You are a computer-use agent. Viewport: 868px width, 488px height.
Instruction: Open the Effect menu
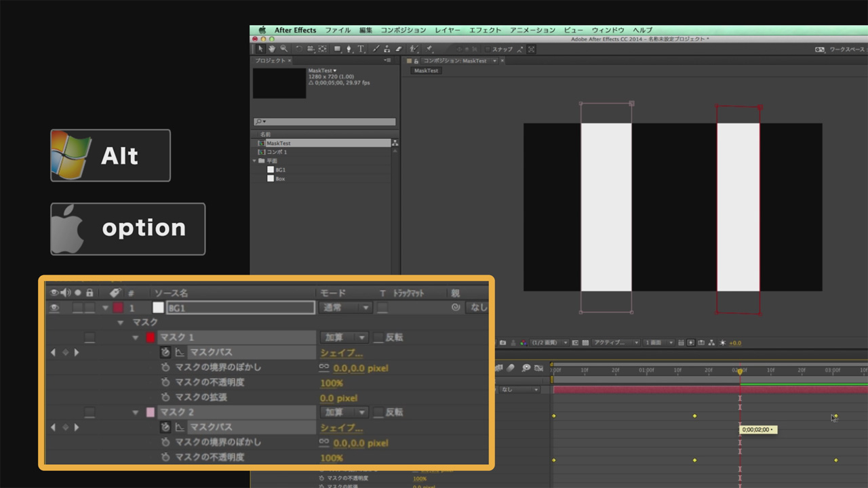(x=485, y=30)
